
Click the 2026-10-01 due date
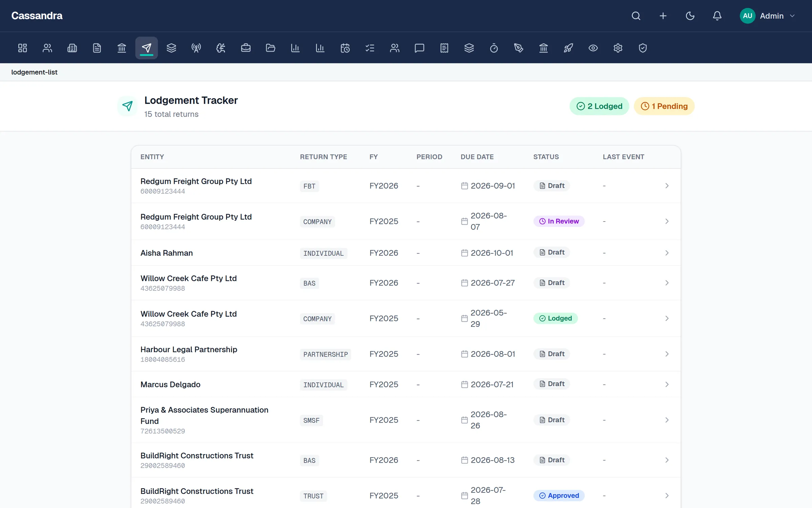click(x=492, y=253)
